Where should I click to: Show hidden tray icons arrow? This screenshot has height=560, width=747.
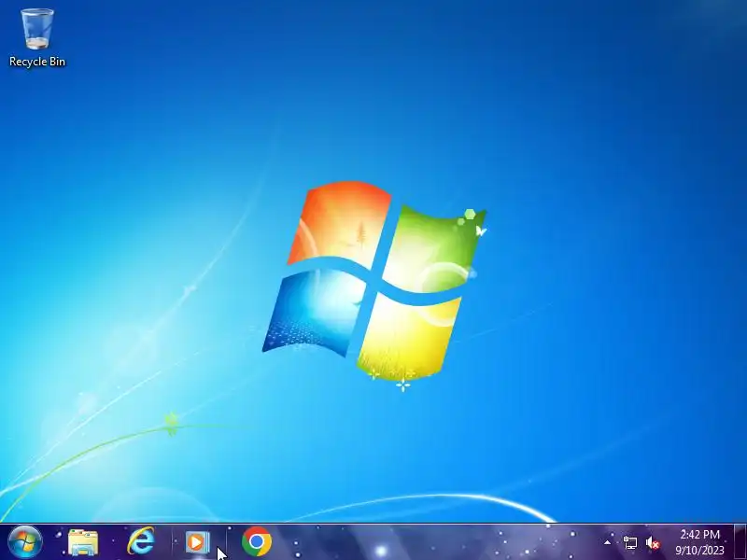click(x=608, y=542)
